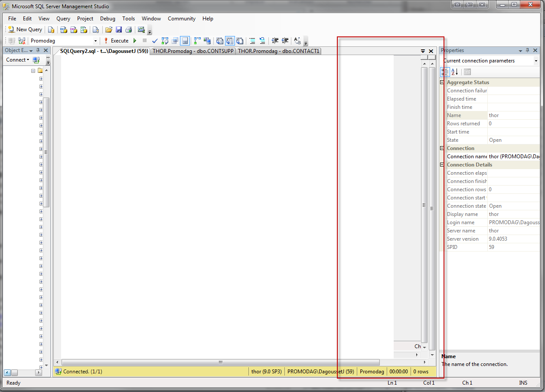Pin the Properties panel with pushpin
The image size is (545, 392).
(x=528, y=50)
